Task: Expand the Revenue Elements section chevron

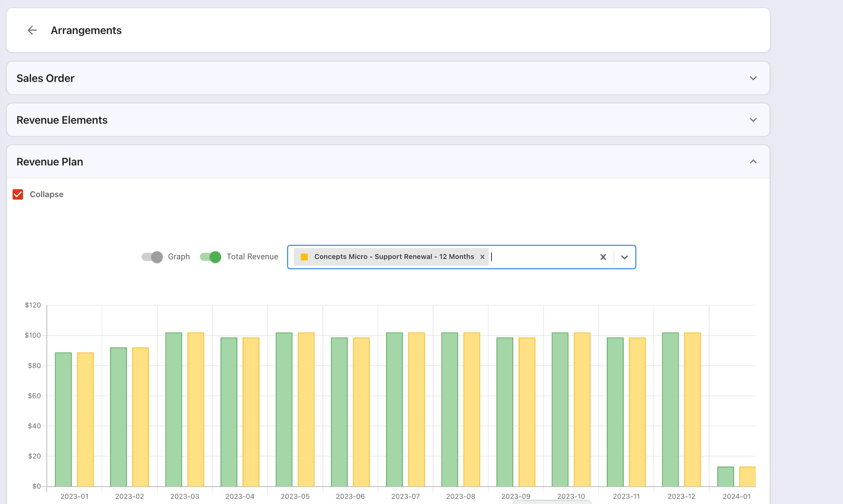Action: pyautogui.click(x=753, y=120)
